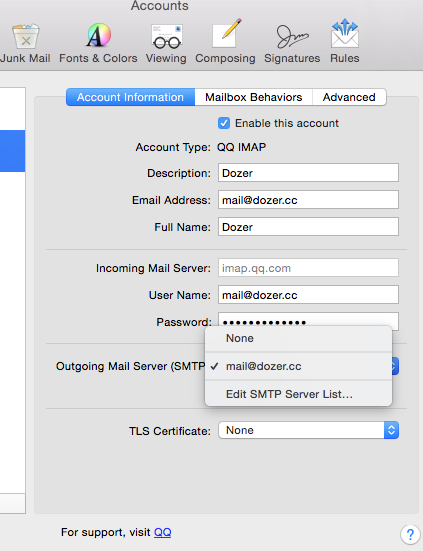
Task: Select the highlighted account in sidebar list
Action: (12, 151)
